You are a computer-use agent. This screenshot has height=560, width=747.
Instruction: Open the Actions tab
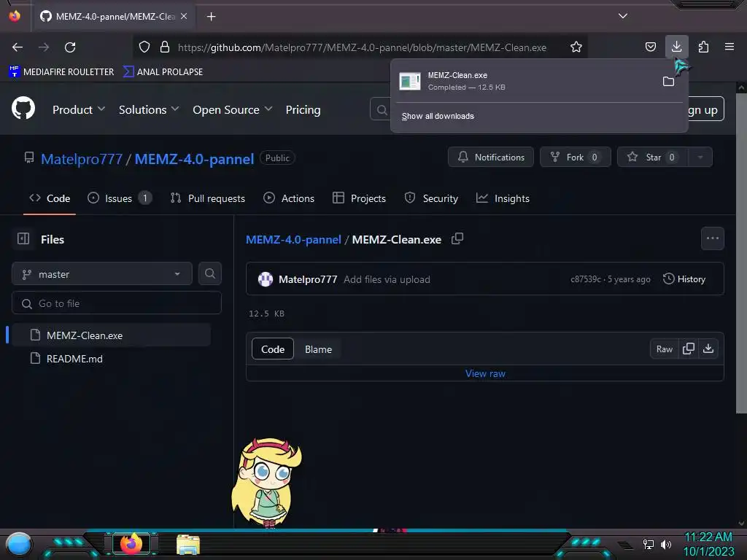[x=289, y=198]
